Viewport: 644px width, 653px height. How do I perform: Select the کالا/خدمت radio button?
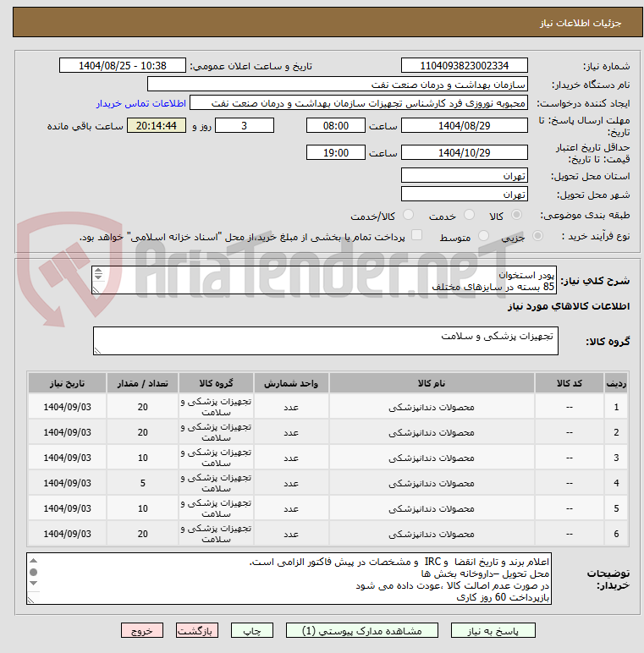point(408,215)
